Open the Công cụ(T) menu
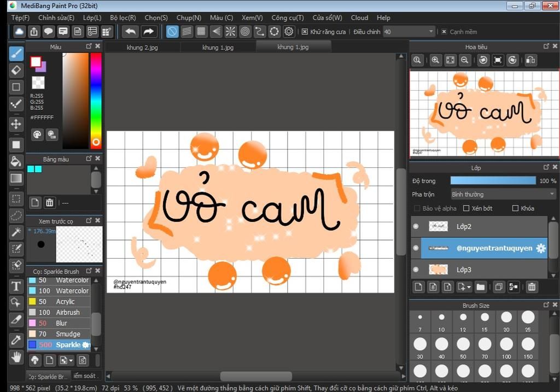The image size is (560, 392). (x=288, y=18)
